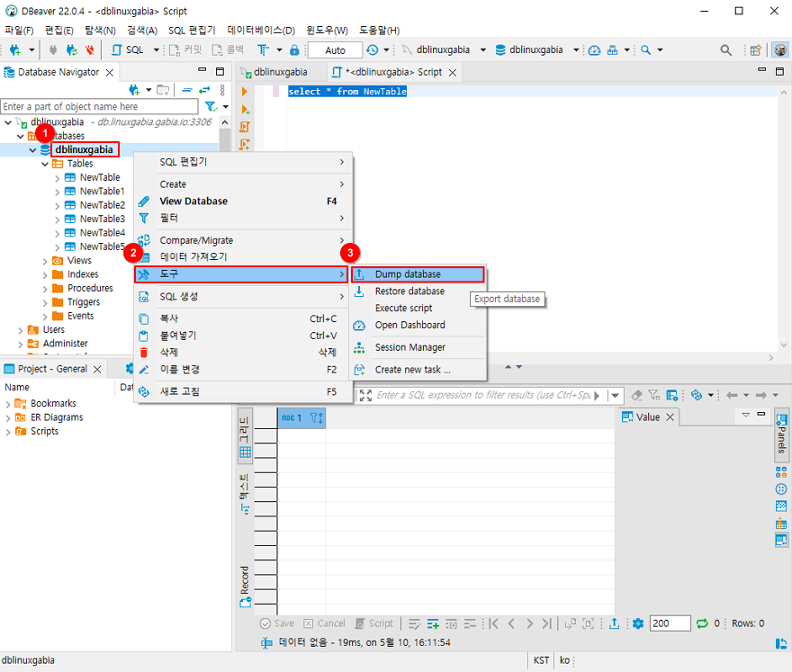792x672 pixels.
Task: Click fetch size 200 field
Action: 670,623
